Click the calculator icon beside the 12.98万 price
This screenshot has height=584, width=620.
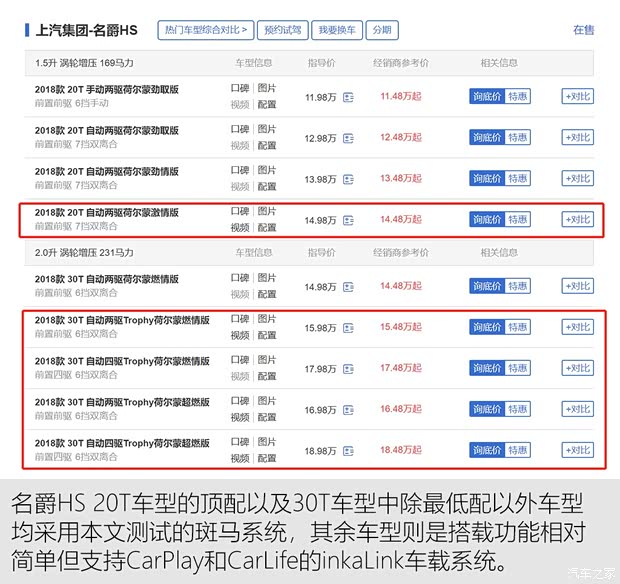tap(348, 137)
